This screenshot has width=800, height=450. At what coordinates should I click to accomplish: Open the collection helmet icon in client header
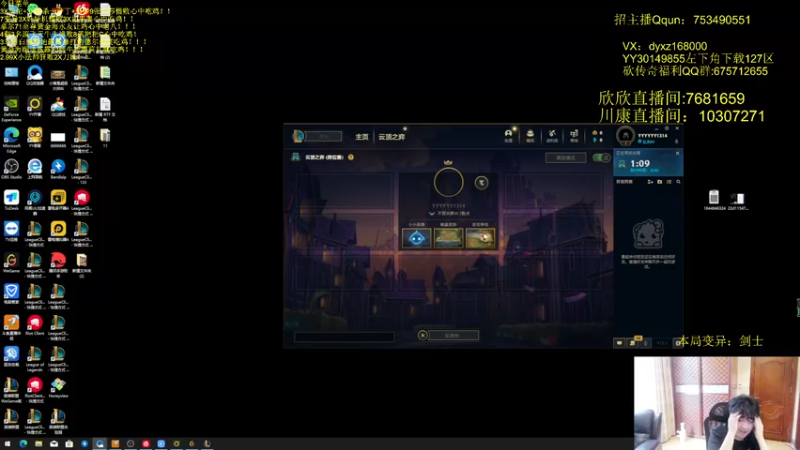(x=508, y=135)
